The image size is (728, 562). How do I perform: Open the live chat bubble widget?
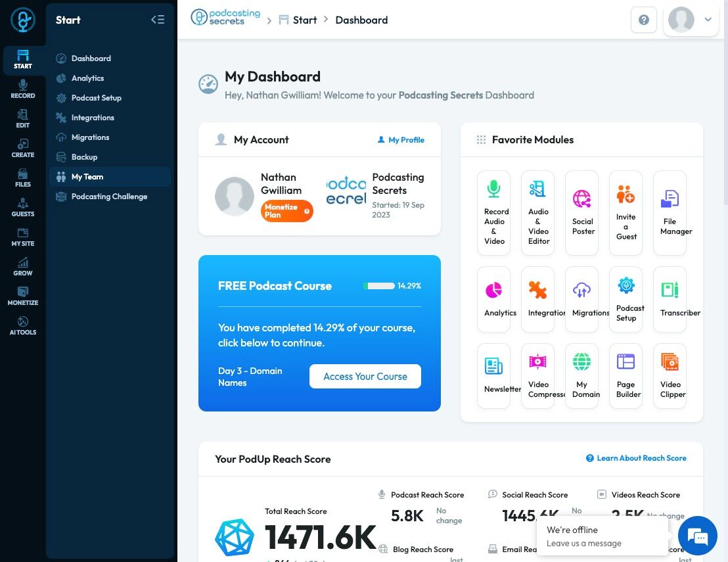tap(697, 536)
